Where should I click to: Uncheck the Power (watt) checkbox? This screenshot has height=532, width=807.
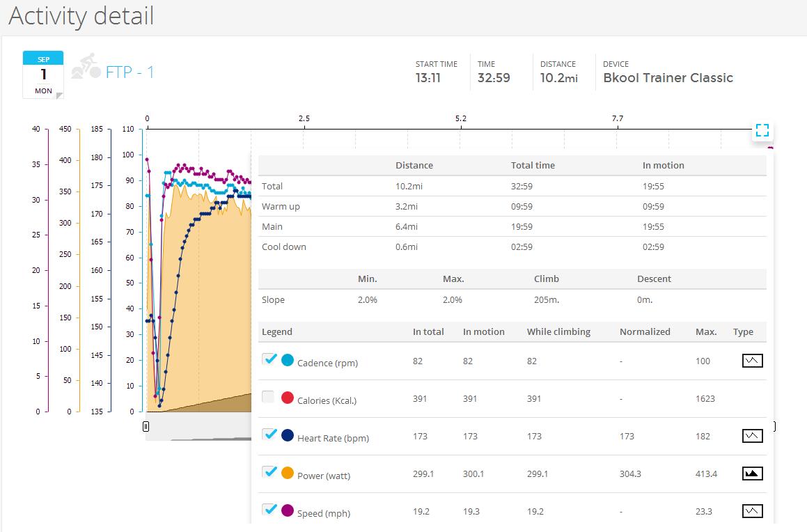tap(269, 472)
